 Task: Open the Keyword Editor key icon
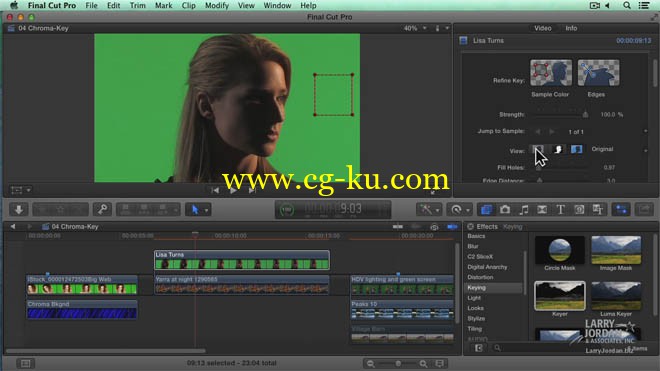[x=102, y=209]
